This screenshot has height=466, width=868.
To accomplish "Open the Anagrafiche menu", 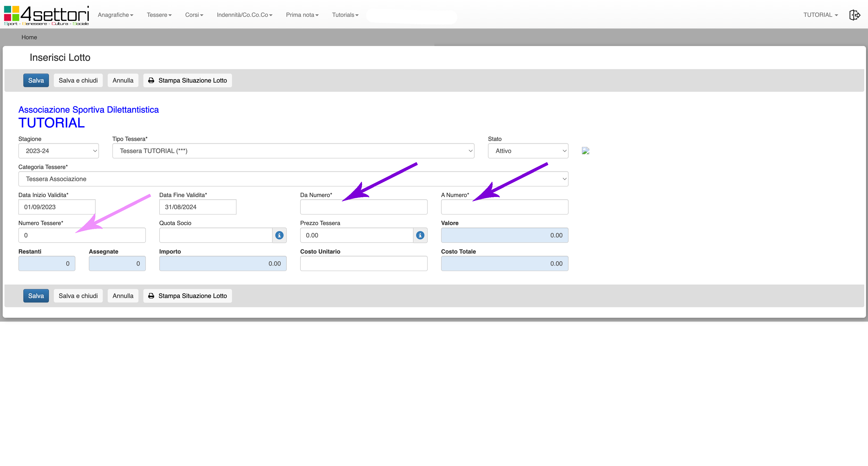I will 115,15.
